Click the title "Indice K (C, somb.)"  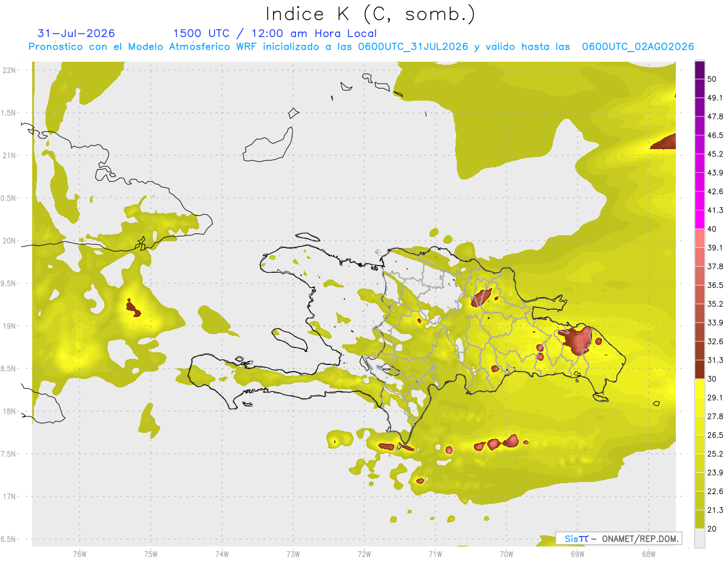(370, 13)
